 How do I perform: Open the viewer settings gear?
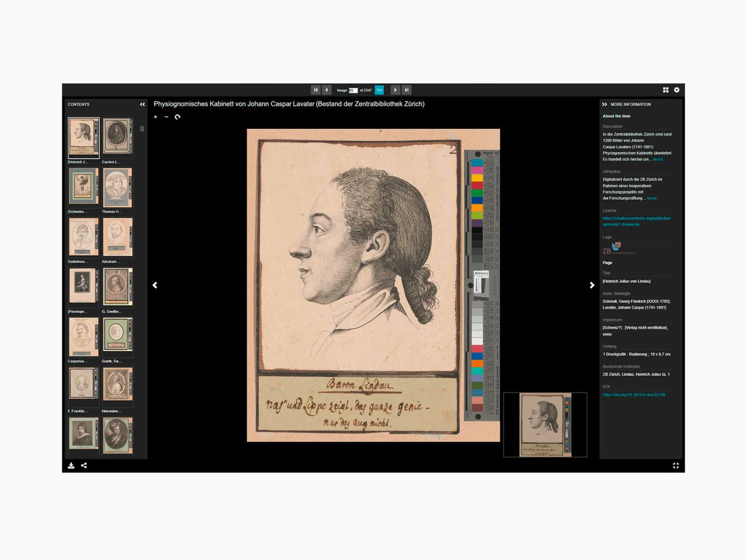coord(677,90)
